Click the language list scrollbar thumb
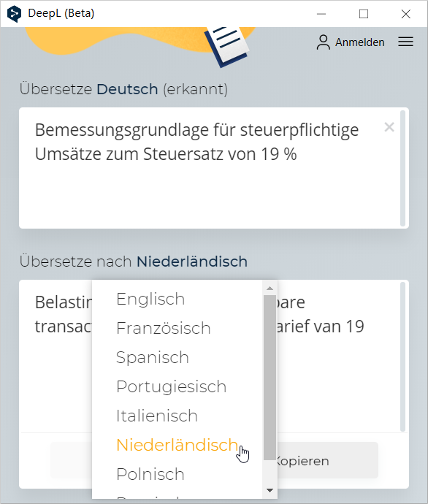 coord(270,378)
